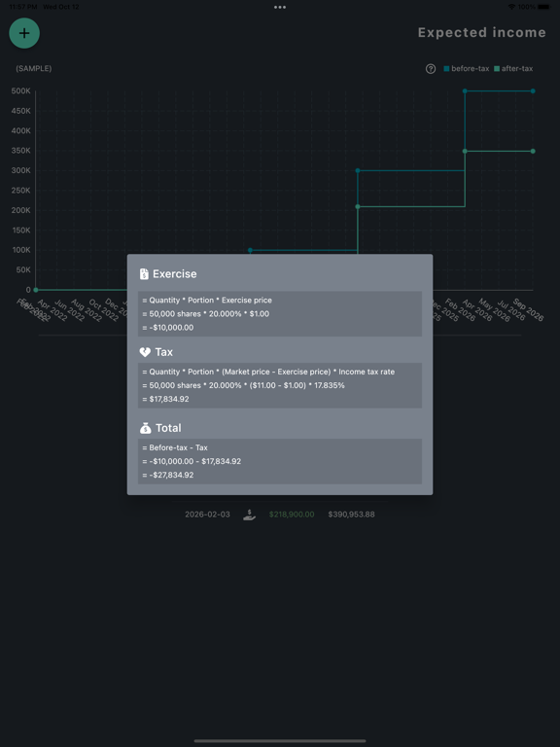Click before-tax data point at 300K
Viewport: 560px width, 747px height.
tap(358, 170)
